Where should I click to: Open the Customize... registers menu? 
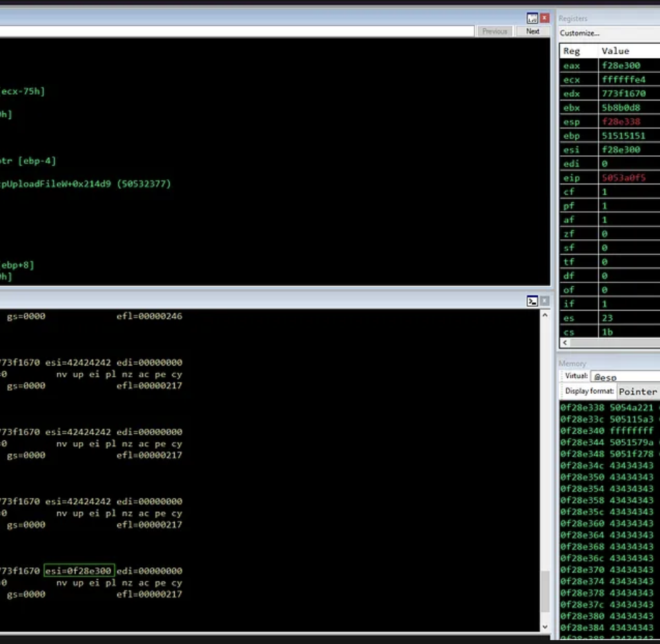(x=579, y=33)
